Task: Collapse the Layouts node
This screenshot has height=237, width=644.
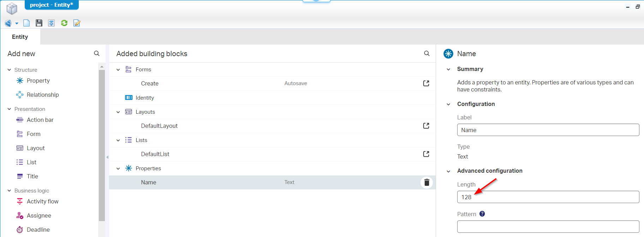Action: coord(118,112)
